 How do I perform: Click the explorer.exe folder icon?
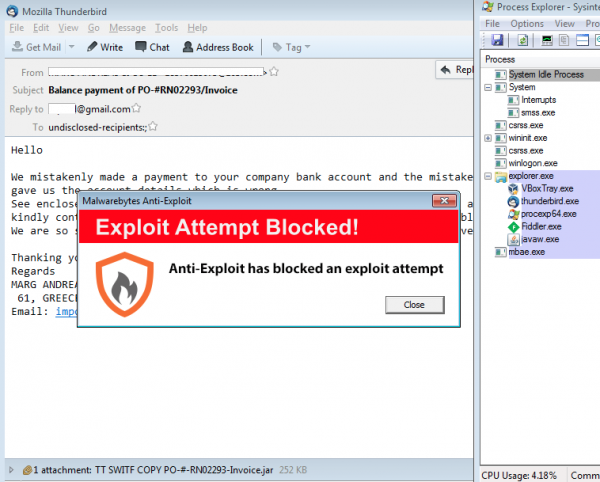(x=501, y=176)
